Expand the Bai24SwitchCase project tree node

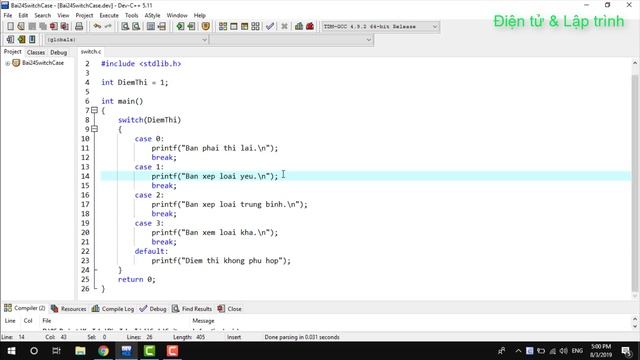click(7, 63)
